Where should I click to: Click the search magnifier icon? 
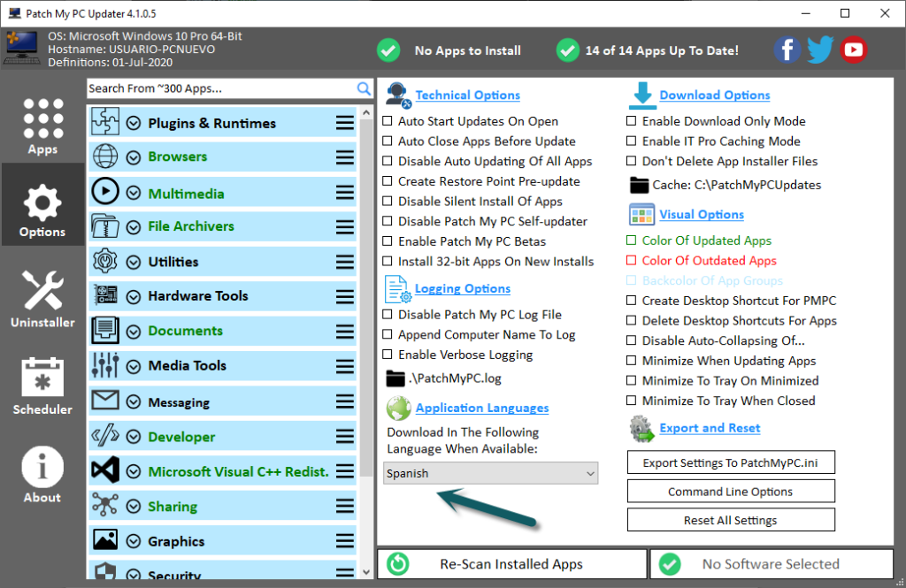pos(364,88)
